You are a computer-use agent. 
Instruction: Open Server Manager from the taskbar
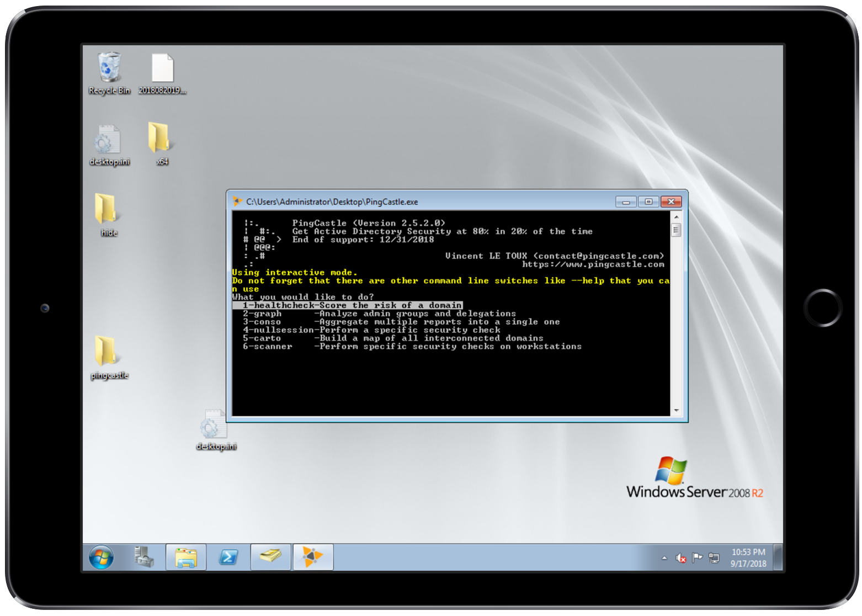tap(144, 557)
